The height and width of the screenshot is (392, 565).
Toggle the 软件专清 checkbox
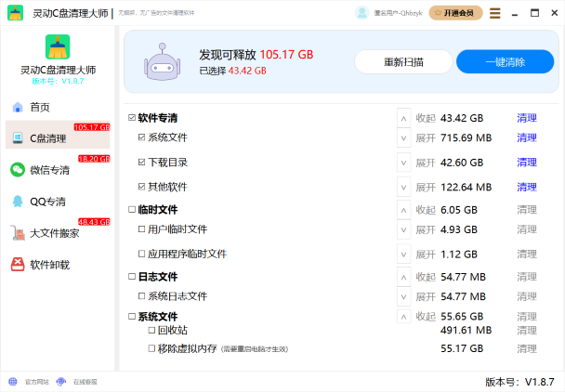click(132, 118)
